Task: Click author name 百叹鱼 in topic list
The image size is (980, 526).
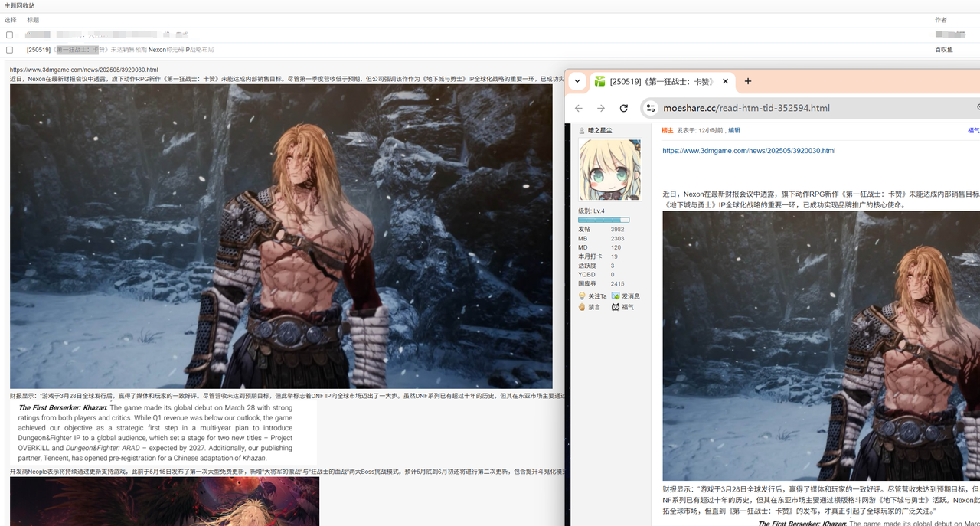Action: (943, 50)
